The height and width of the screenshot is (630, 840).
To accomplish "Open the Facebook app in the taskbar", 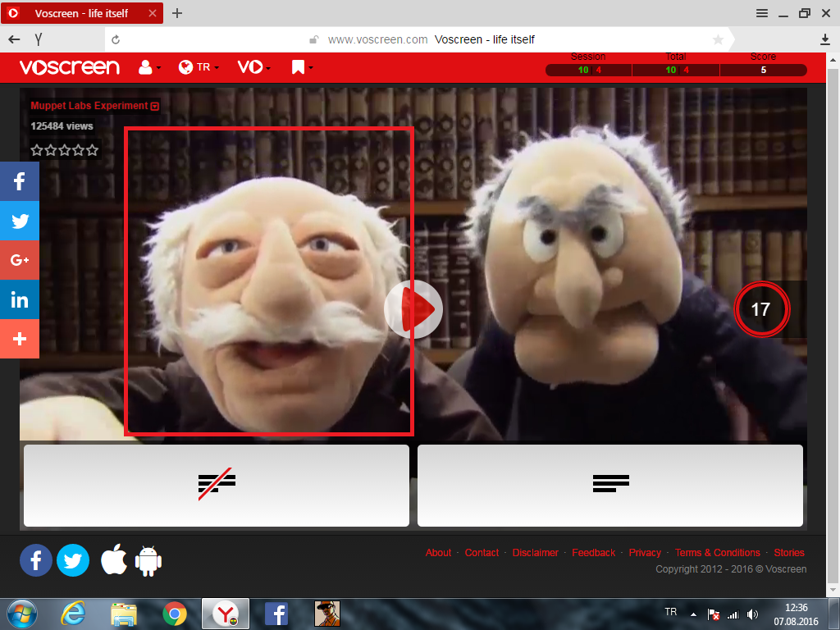I will (x=276, y=614).
